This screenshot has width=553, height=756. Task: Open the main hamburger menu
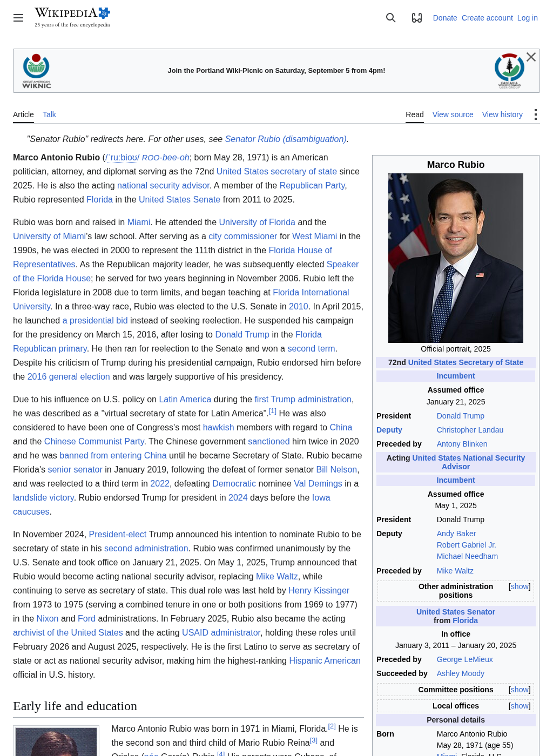18,18
